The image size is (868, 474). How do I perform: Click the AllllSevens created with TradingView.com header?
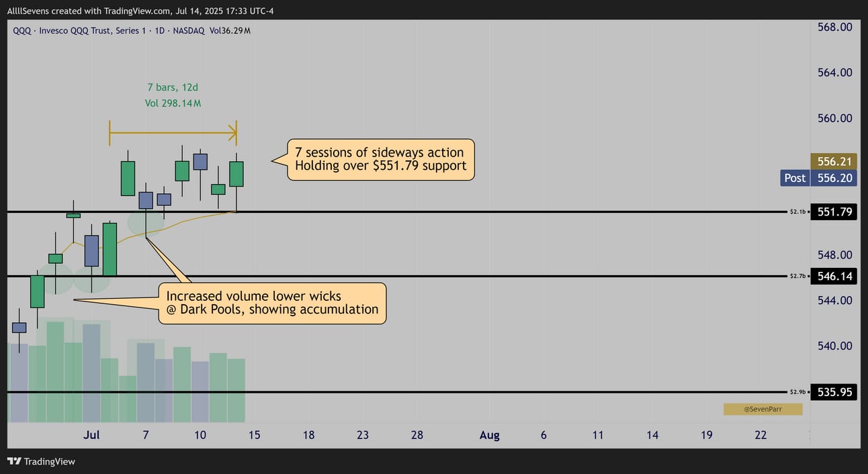click(140, 11)
